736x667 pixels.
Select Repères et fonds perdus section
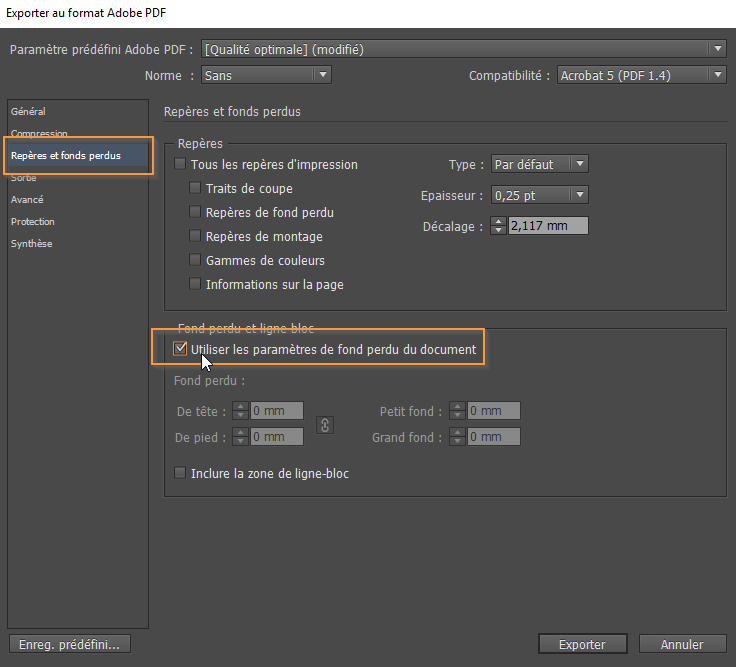pos(78,155)
